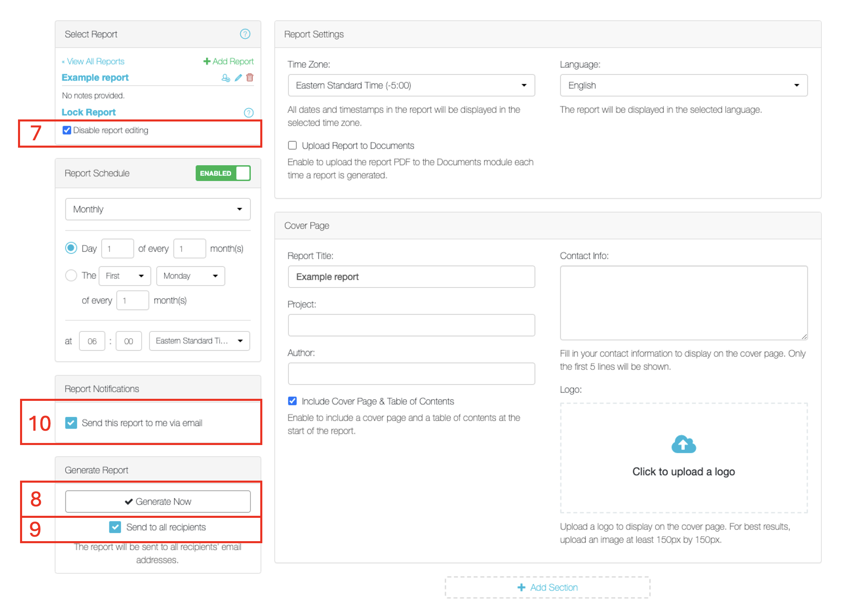Toggle Send to all recipients checkbox
Viewport: 843px width, 616px height.
point(115,527)
